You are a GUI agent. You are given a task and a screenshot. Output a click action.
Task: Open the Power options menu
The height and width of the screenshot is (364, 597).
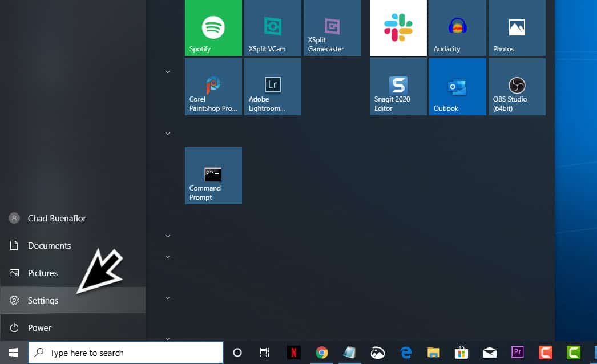click(x=72, y=327)
